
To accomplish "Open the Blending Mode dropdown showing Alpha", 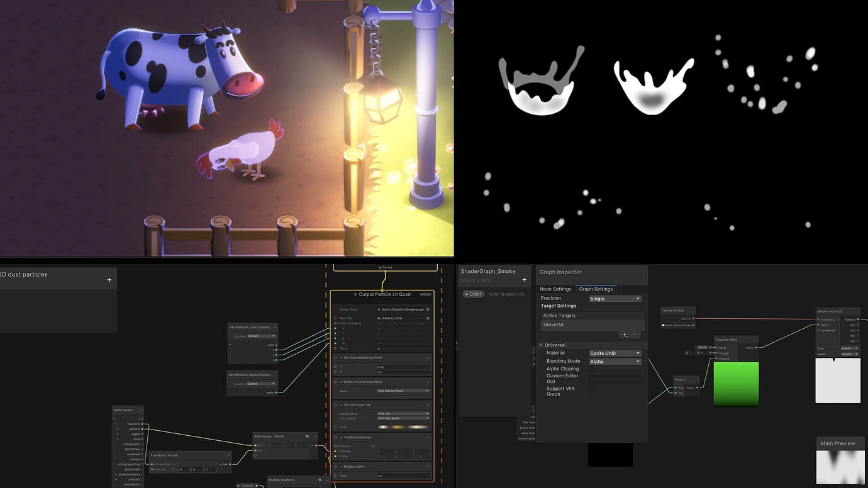I will (x=615, y=361).
